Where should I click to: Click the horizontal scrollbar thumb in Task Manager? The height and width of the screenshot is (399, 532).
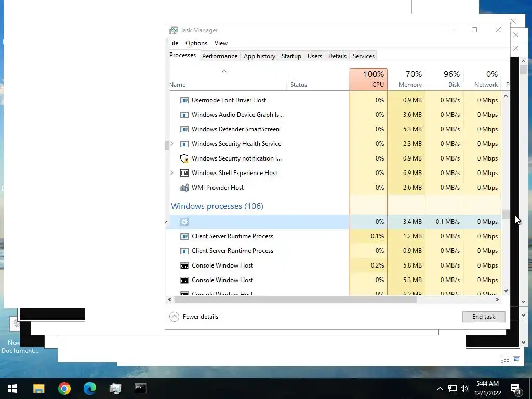tap(296, 300)
